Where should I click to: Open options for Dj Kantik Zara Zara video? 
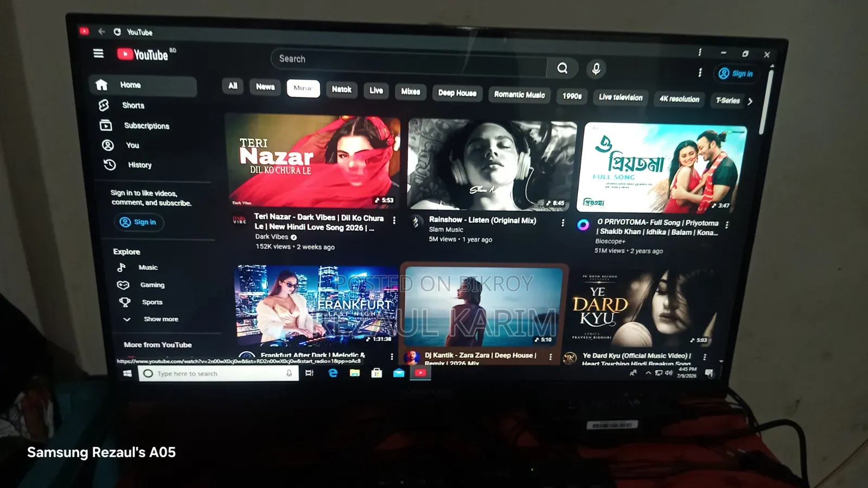[x=550, y=357]
